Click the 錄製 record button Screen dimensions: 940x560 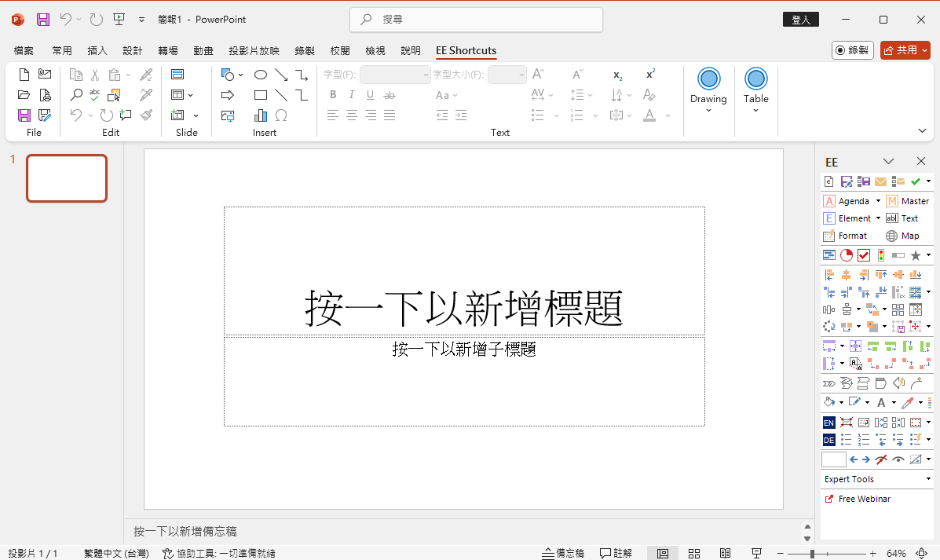pos(852,49)
